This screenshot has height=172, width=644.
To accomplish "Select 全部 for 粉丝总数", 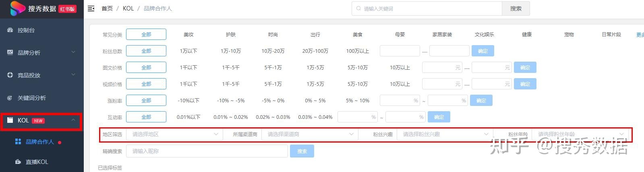I will 146,51.
